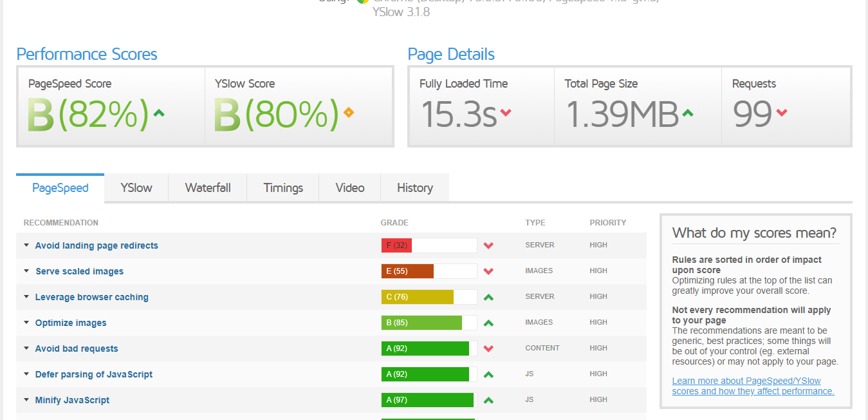This screenshot has height=420, width=868.
Task: Click the Page Details heading
Action: tap(451, 54)
